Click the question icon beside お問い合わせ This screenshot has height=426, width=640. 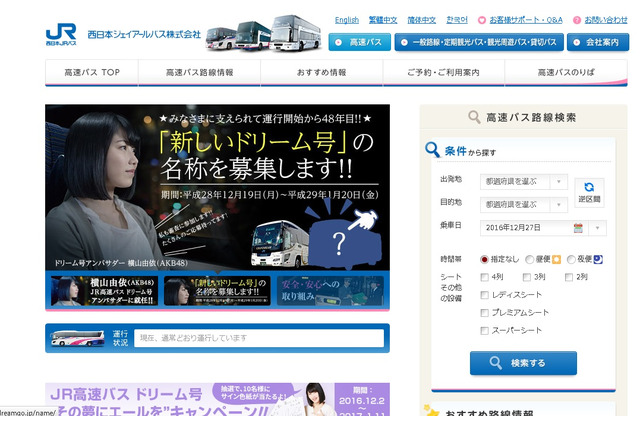(x=577, y=20)
